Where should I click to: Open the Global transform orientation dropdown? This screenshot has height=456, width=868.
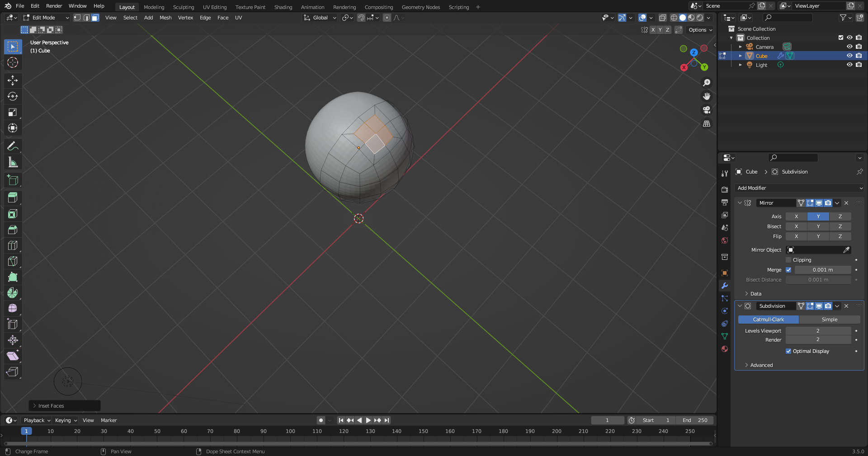[320, 18]
